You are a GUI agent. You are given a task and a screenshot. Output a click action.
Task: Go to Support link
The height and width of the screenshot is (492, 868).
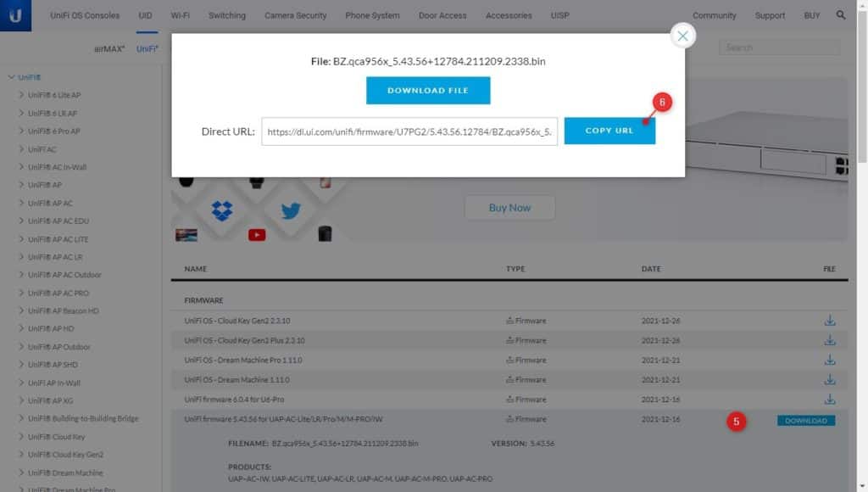tap(770, 15)
